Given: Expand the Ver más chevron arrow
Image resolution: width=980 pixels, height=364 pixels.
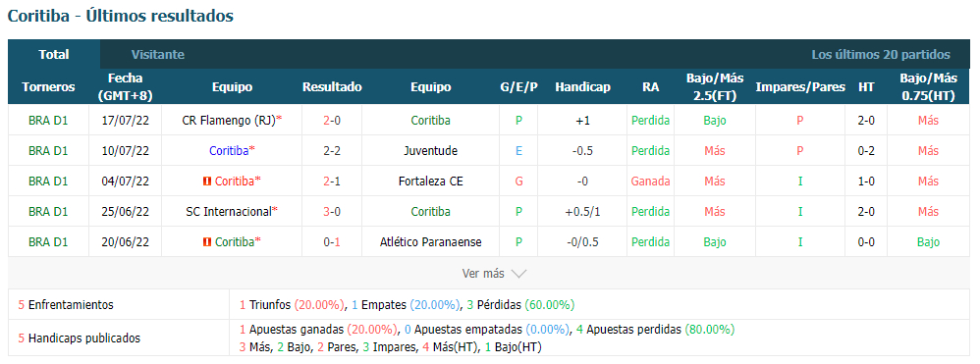Looking at the screenshot, I should click(x=518, y=274).
